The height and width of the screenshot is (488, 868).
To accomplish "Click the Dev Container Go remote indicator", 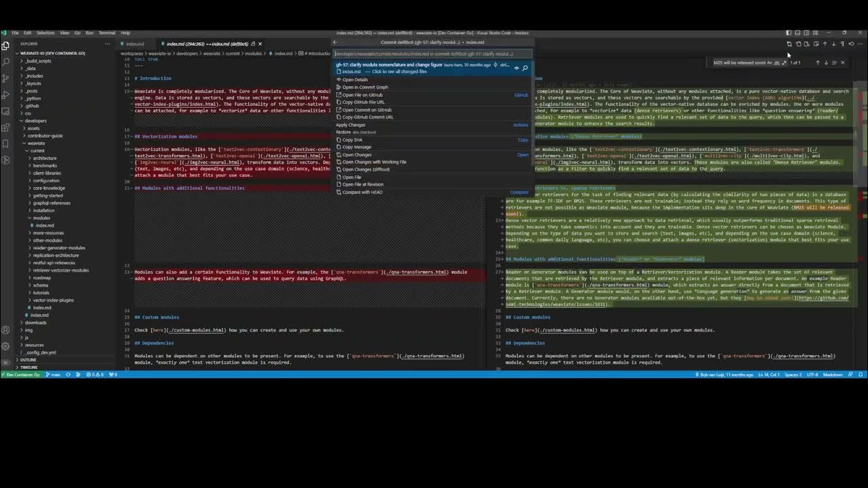I will (x=20, y=374).
